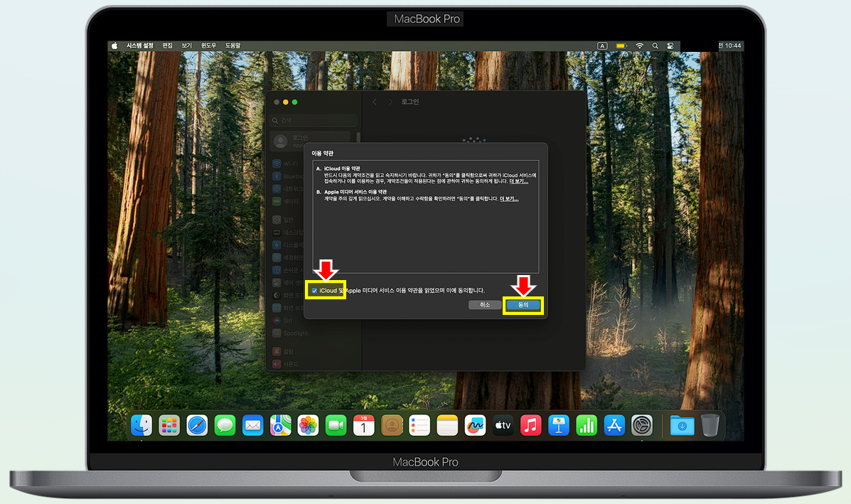The height and width of the screenshot is (504, 851).
Task: Click the battery status icon
Action: 621,46
